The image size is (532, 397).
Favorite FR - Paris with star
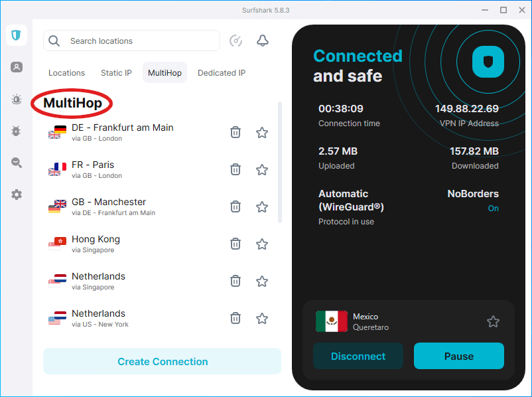click(262, 169)
